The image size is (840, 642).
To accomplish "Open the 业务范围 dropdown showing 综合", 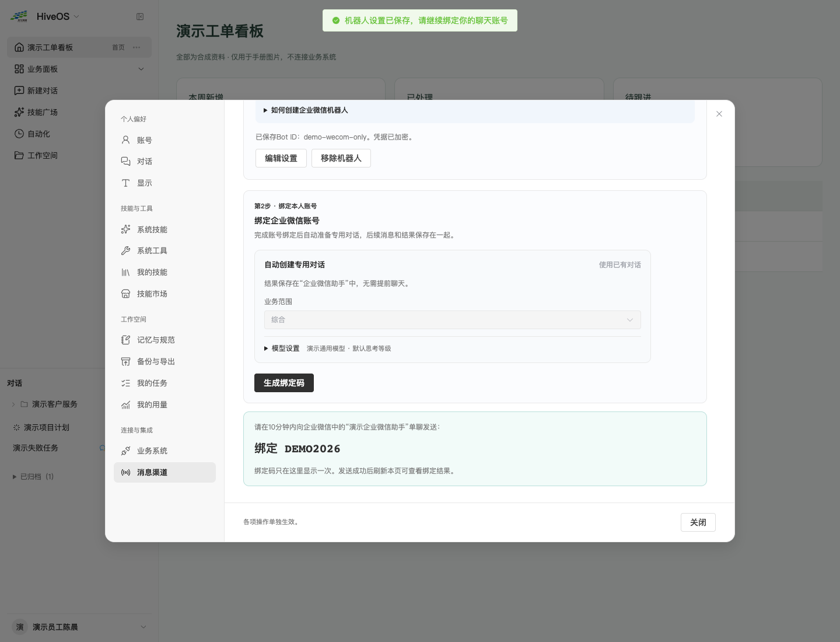I will click(452, 320).
